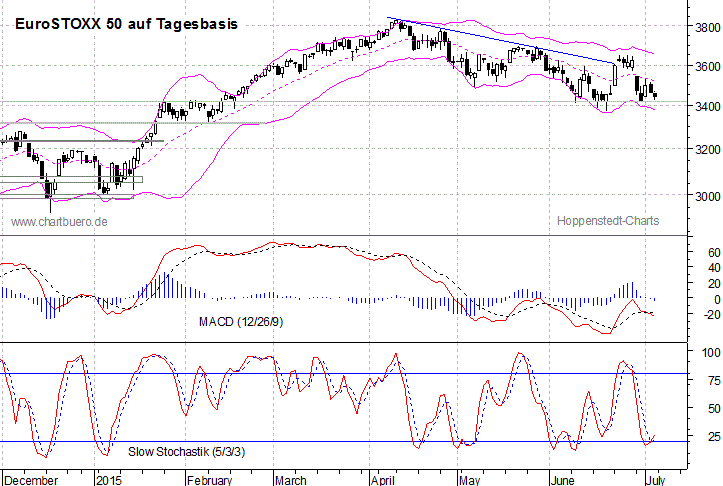The height and width of the screenshot is (486, 723).
Task: Click the 3200 price axis value
Action: click(707, 149)
